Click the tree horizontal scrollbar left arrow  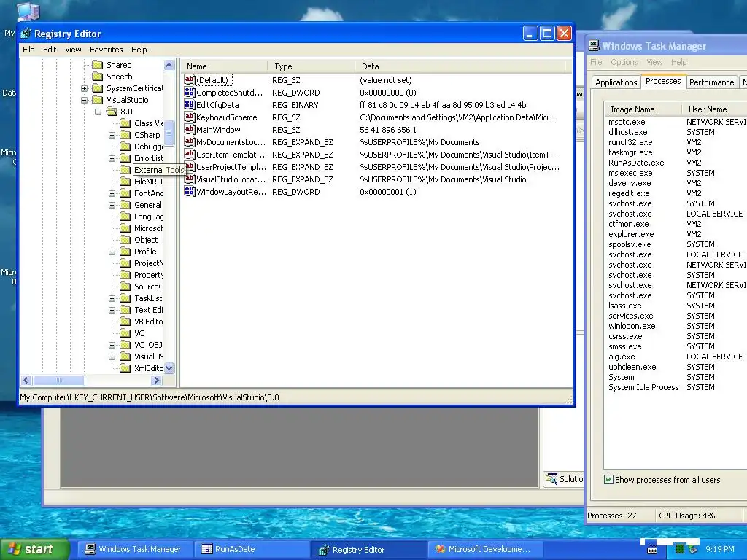(27, 380)
